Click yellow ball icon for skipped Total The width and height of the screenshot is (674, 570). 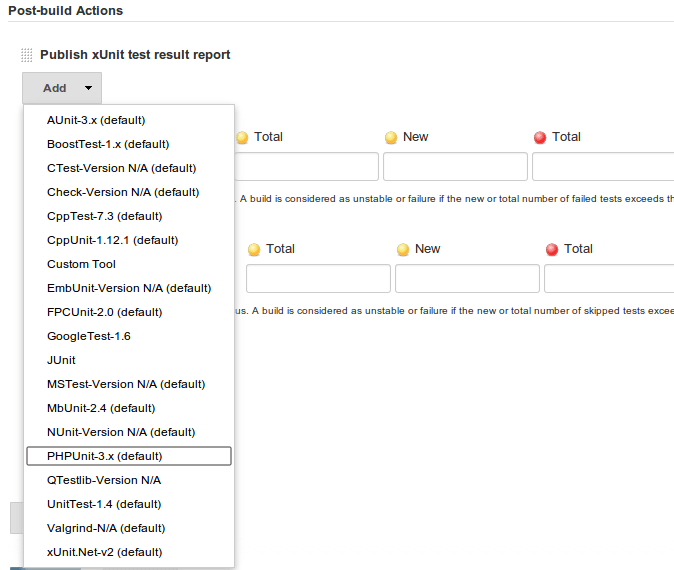pyautogui.click(x=254, y=250)
